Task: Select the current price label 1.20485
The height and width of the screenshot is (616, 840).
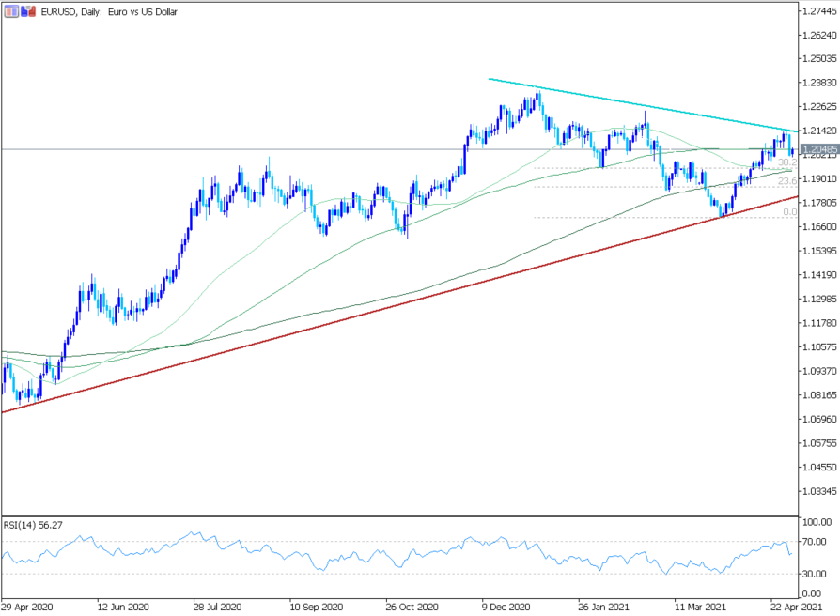Action: (819, 149)
